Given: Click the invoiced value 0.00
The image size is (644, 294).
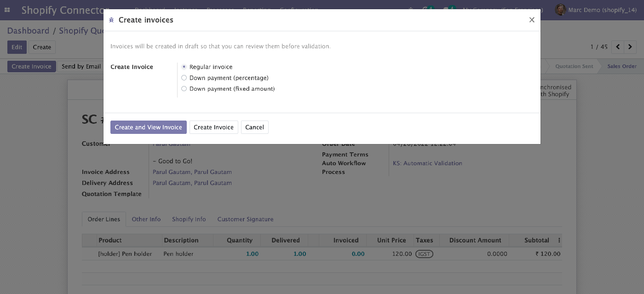Looking at the screenshot, I should click(x=358, y=254).
